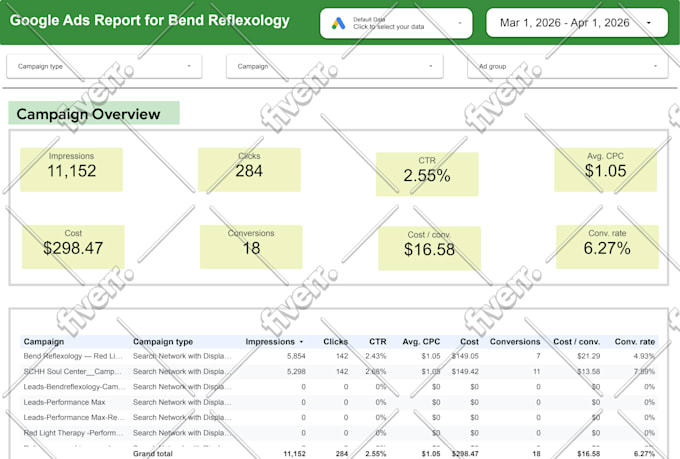The image size is (680, 459).
Task: Select the CTR 2.55% scorecard
Action: (427, 174)
